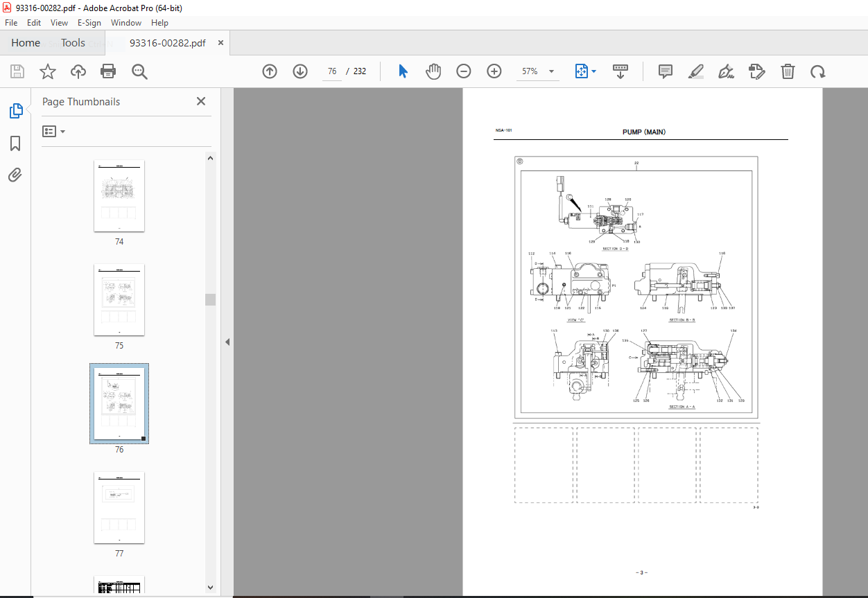Screen dimensions: 868x598
Task: Switch to the Home tab
Action: [x=26, y=43]
